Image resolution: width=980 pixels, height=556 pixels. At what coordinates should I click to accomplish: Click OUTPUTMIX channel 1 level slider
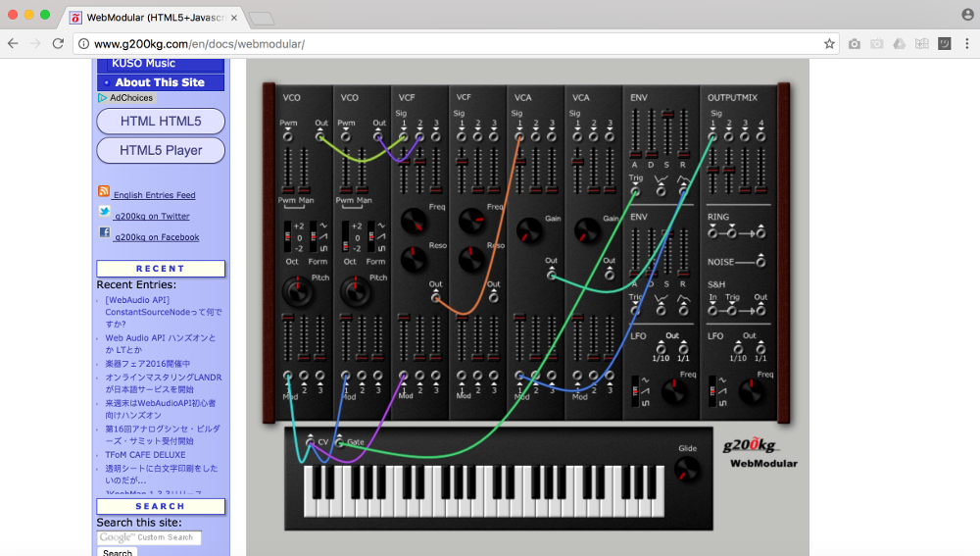click(712, 170)
